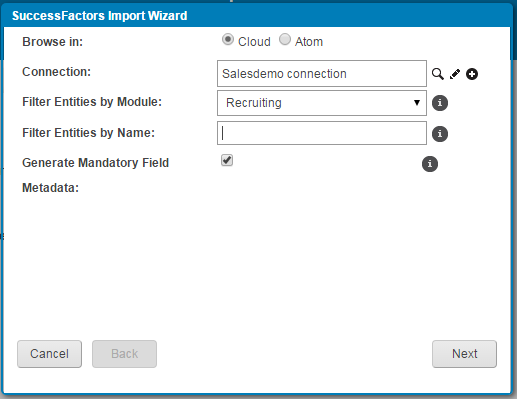This screenshot has height=399, width=517.
Task: Click 'Filter Entities by Module:' label
Action: [x=92, y=102]
